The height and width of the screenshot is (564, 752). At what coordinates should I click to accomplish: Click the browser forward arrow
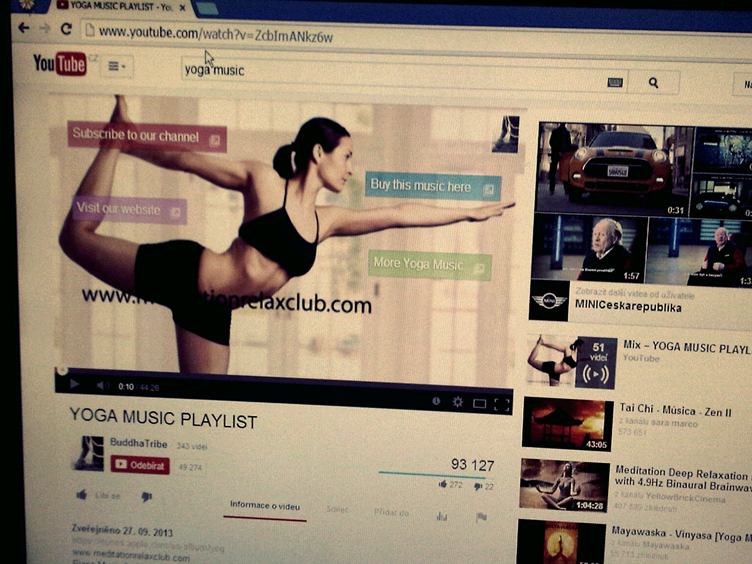point(45,29)
